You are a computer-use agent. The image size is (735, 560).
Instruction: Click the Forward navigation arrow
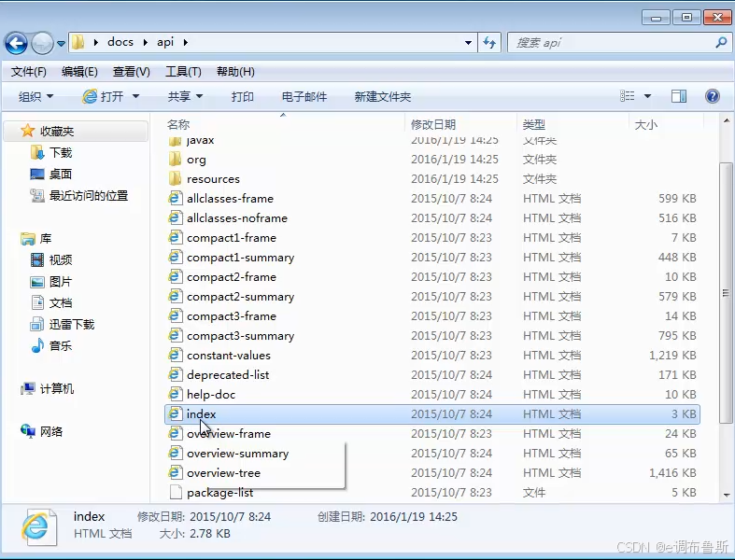[42, 43]
